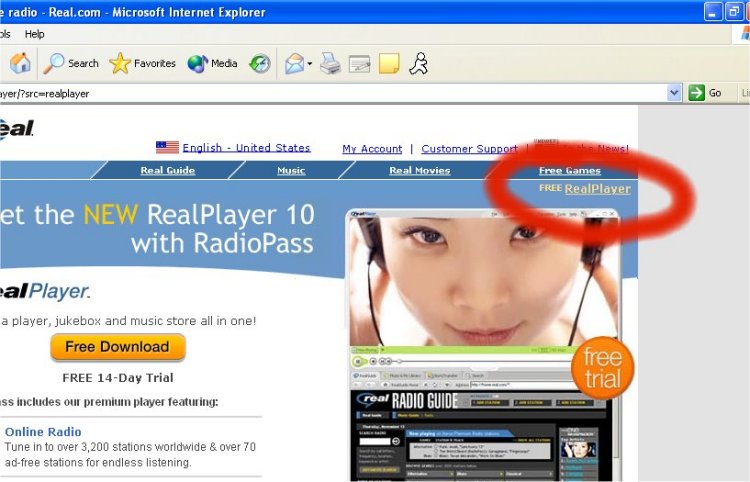
Task: Click the address bar URL field
Action: point(332,93)
